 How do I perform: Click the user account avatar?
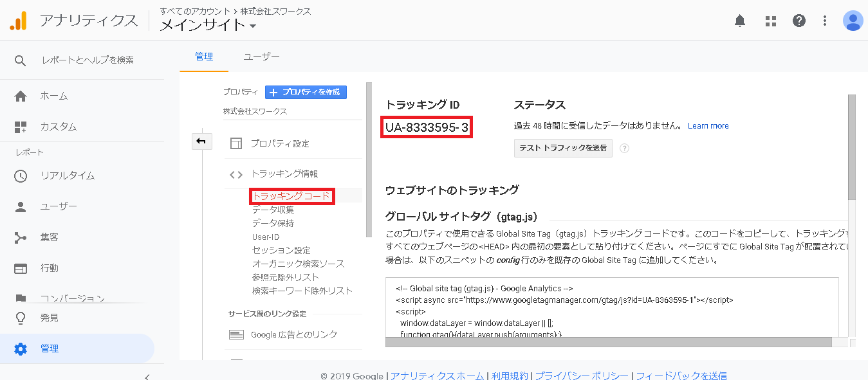853,21
